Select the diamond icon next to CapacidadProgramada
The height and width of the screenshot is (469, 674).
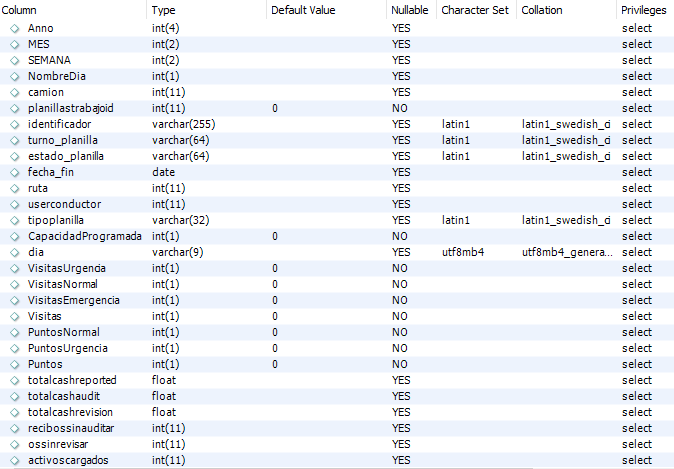(15, 236)
